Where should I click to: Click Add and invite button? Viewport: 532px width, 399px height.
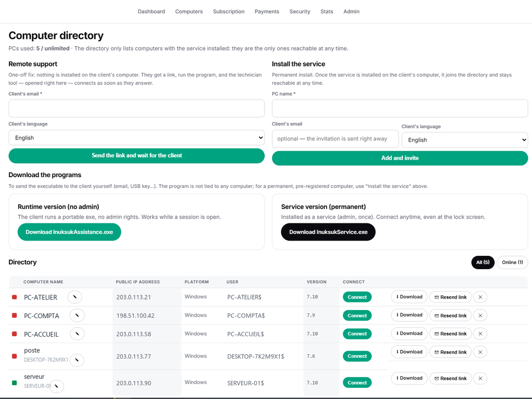[x=400, y=158]
